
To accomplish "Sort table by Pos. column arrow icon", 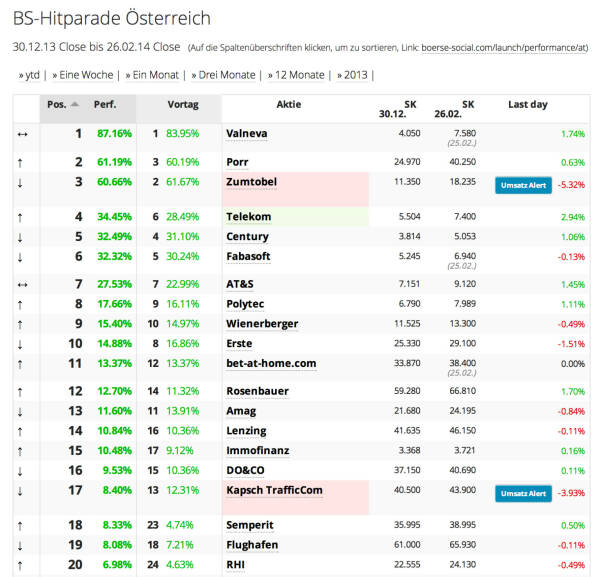I will pos(75,104).
